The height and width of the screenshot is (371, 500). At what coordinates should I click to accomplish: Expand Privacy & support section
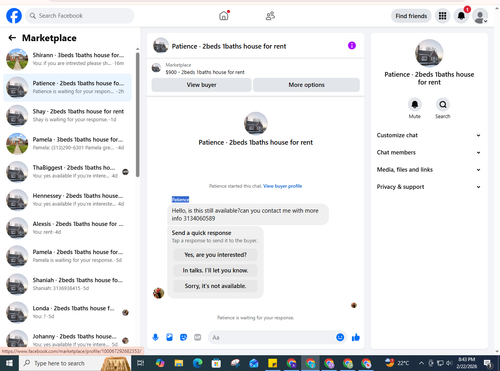(429, 187)
